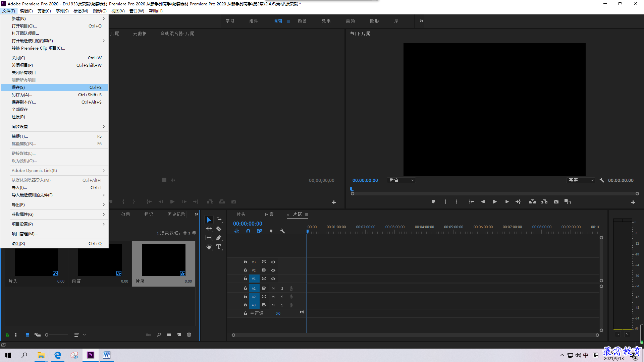The image size is (644, 362).
Task: Go to Out point in program monitor
Action: (x=518, y=202)
